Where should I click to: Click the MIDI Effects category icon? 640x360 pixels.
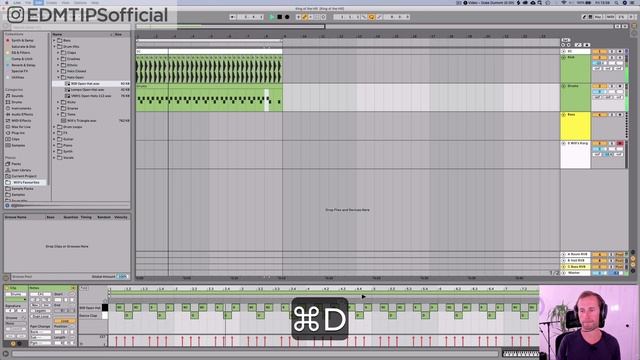(8, 120)
